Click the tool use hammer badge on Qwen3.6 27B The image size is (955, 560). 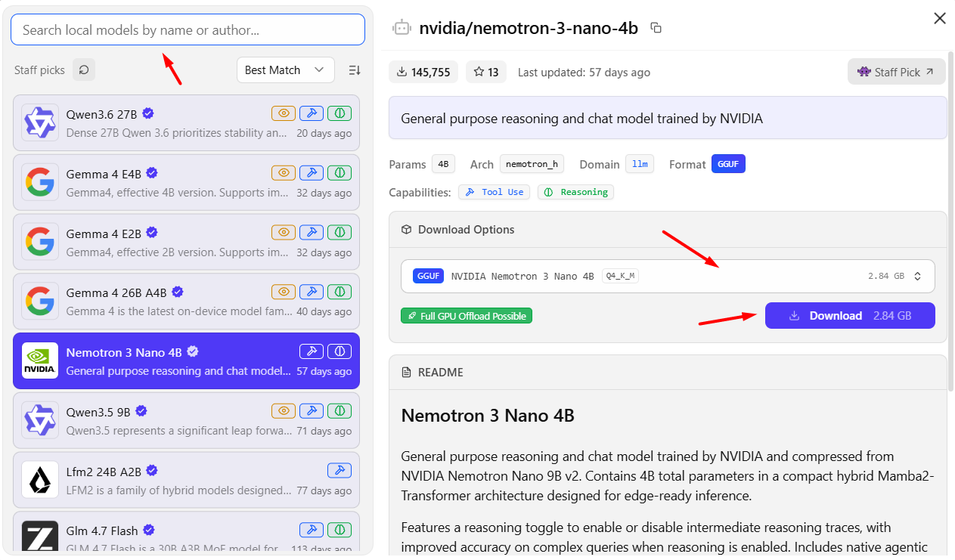[x=312, y=113]
